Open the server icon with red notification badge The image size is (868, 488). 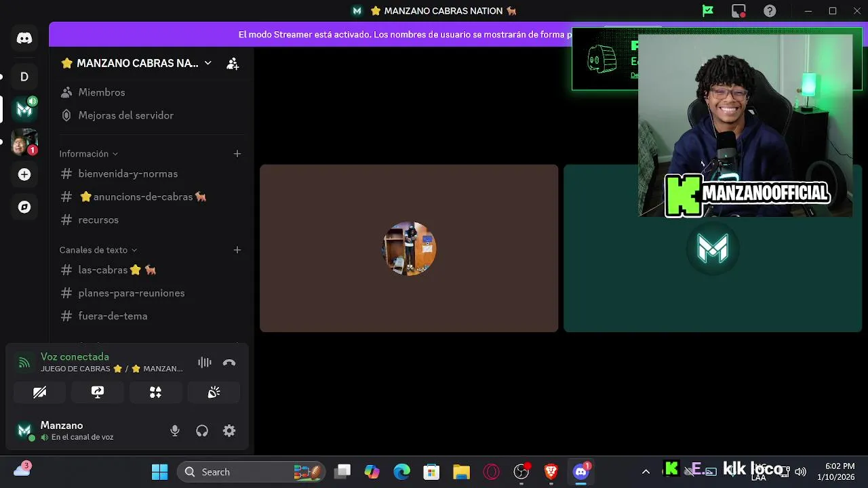(24, 142)
